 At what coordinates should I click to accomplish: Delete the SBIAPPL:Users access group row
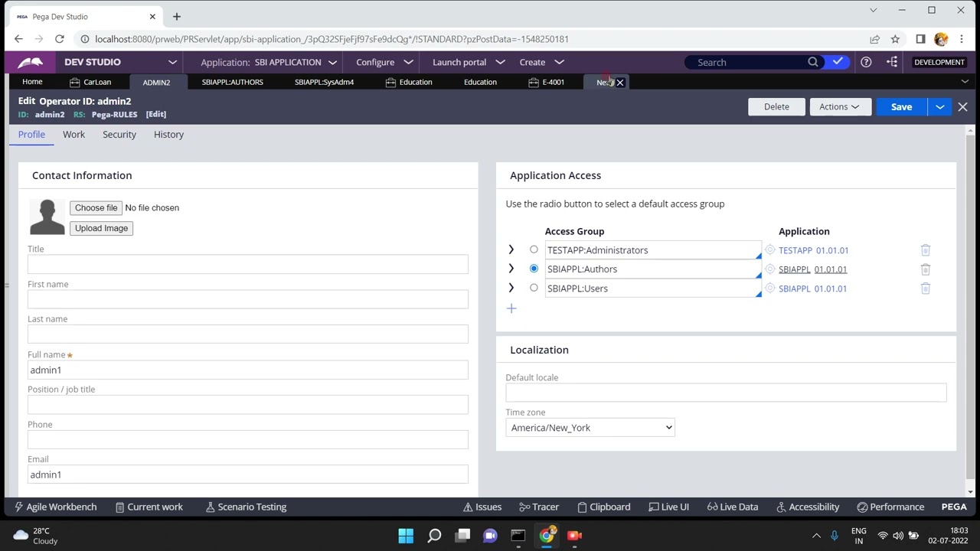coord(925,289)
